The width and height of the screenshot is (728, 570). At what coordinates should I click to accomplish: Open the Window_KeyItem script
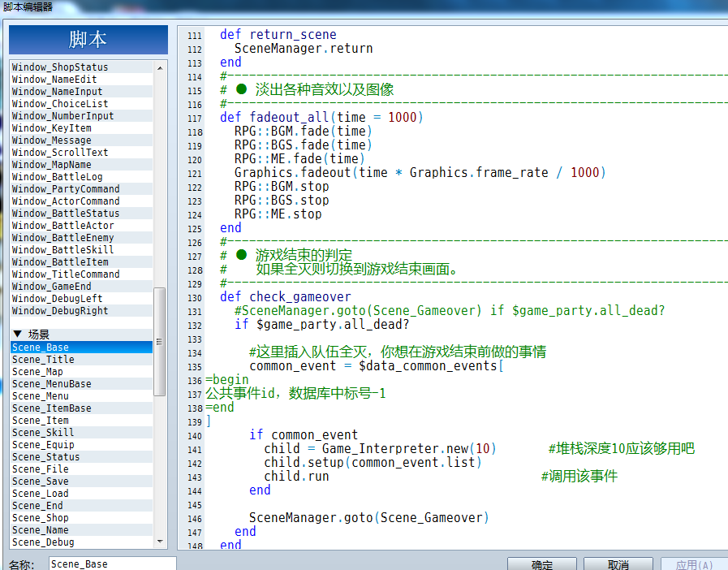coord(81,127)
